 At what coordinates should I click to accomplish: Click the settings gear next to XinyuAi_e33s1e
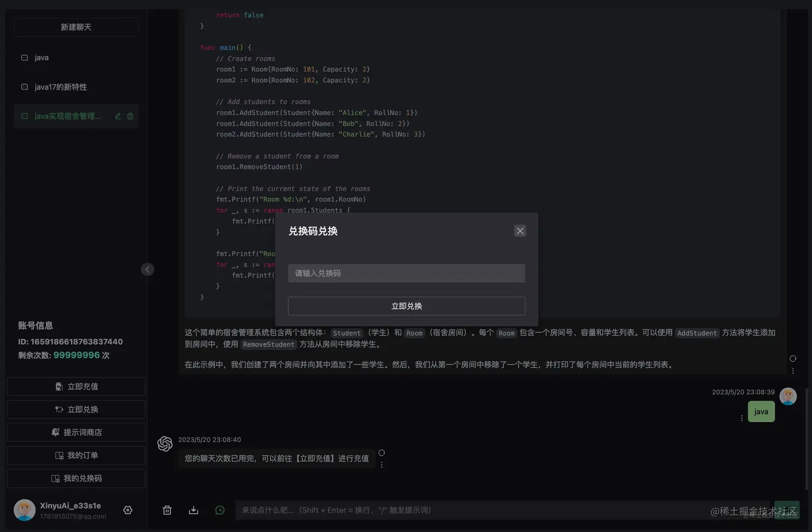[x=128, y=510]
